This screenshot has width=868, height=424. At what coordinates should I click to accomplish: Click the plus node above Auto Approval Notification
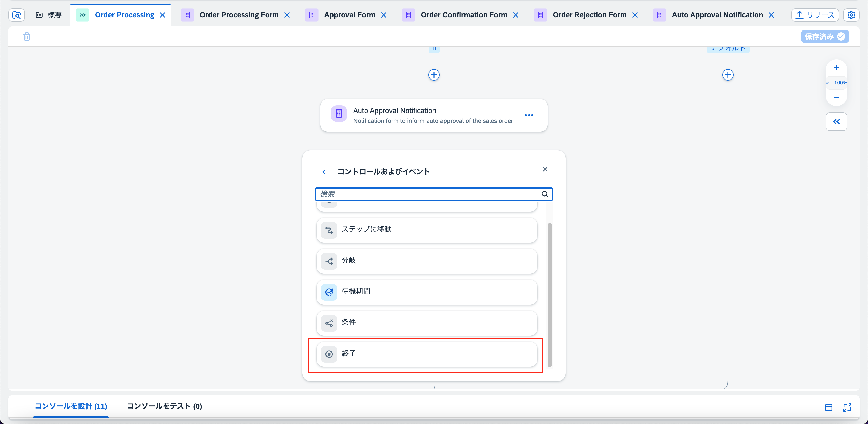[434, 75]
